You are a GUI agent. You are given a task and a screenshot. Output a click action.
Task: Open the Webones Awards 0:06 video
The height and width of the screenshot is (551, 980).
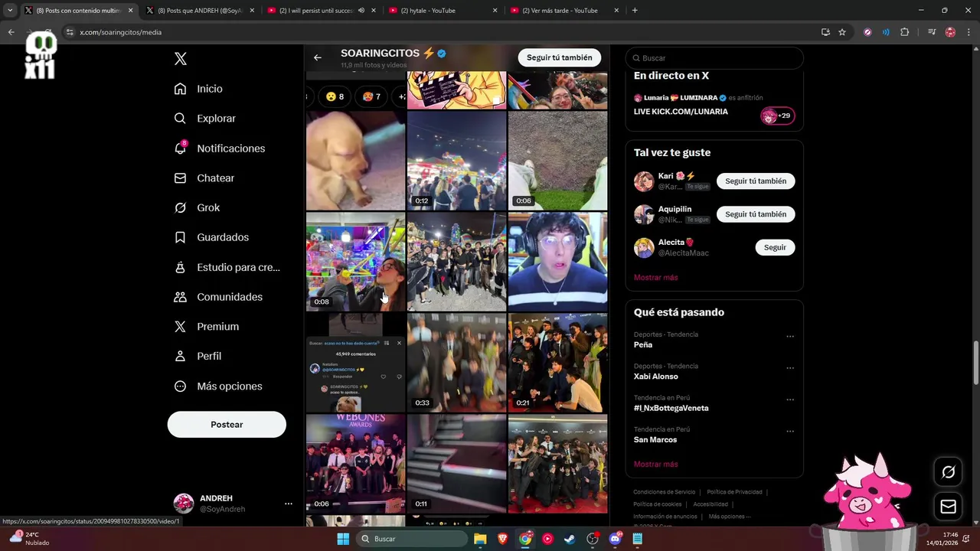click(x=355, y=463)
